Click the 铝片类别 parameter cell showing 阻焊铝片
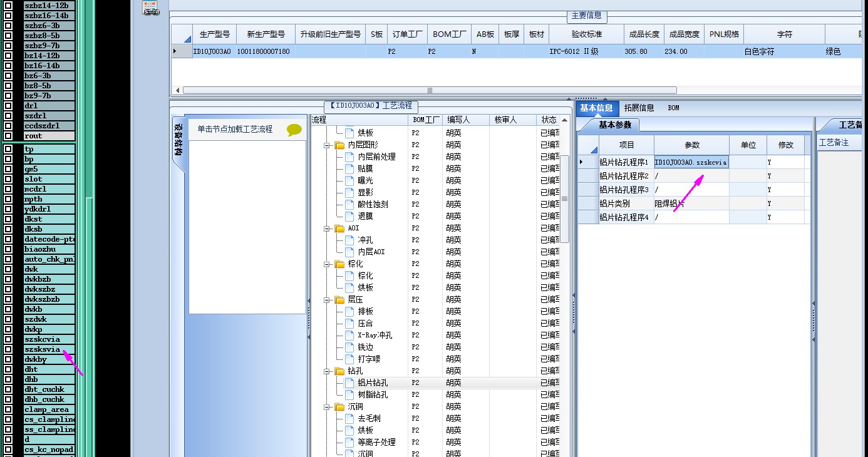The image size is (868, 457). pos(691,203)
